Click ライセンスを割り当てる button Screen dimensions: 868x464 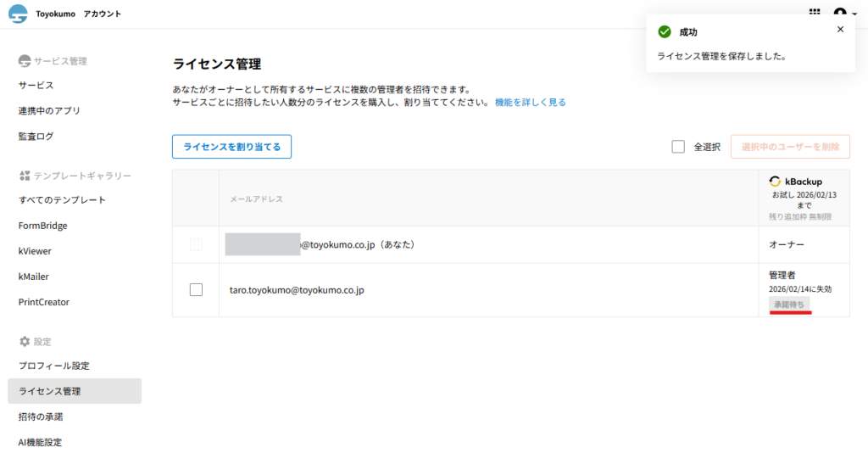[x=231, y=147]
